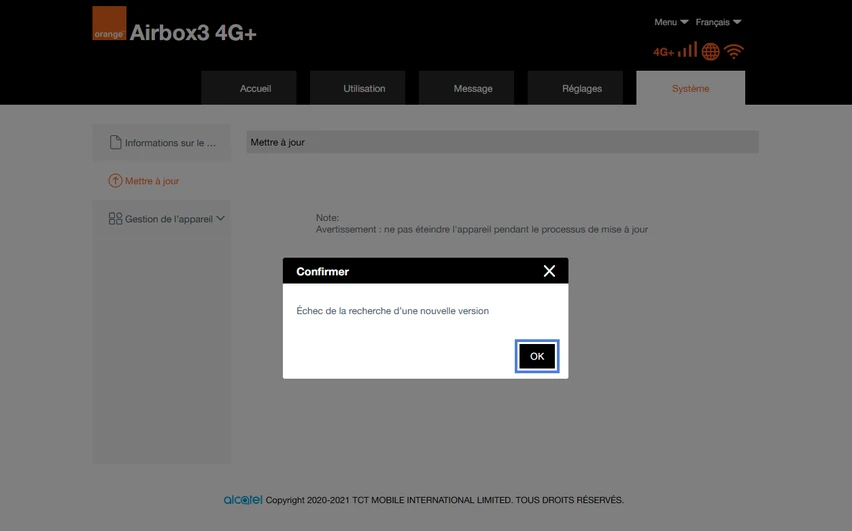
Task: Select the Système tab
Action: [x=691, y=88]
